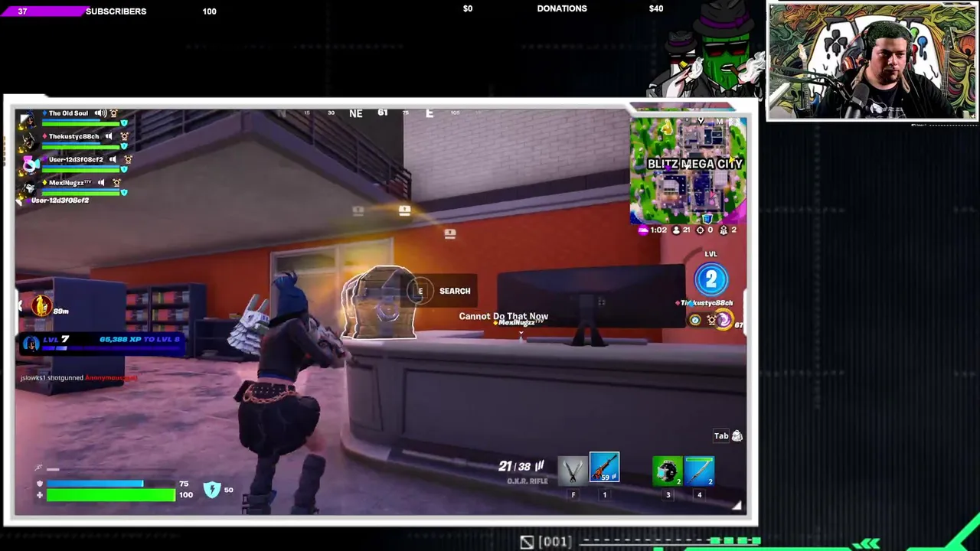Image resolution: width=980 pixels, height=551 pixels.
Task: Click the 'Cannot Do That Now' message
Action: click(503, 316)
